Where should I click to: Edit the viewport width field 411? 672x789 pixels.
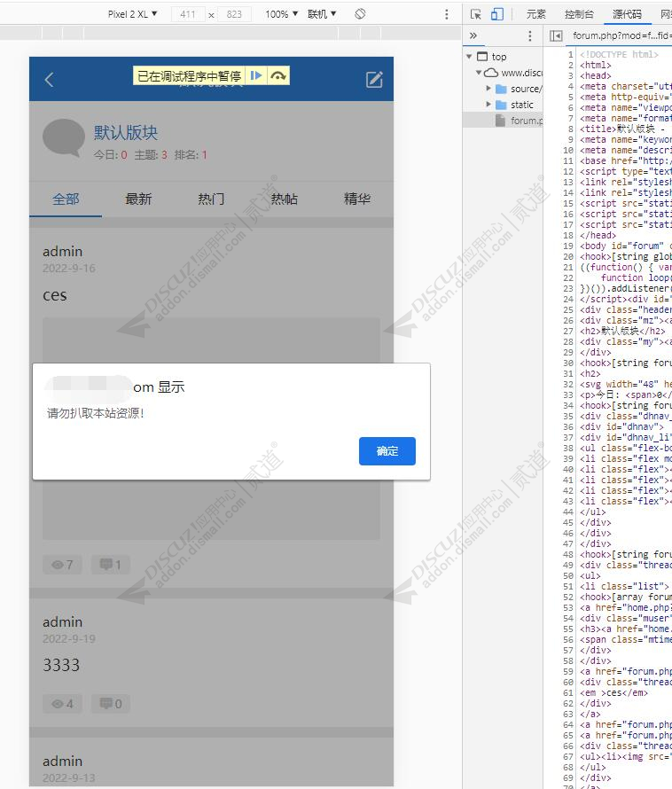tap(188, 14)
